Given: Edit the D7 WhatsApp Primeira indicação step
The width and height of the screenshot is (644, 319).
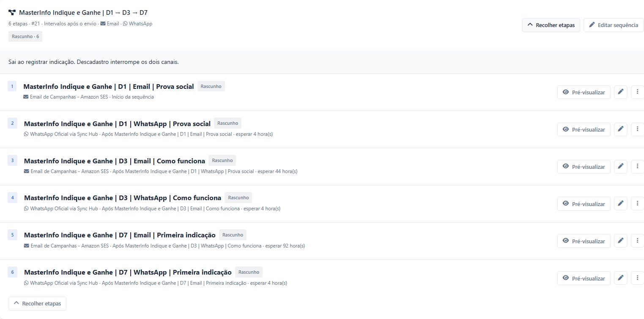Looking at the screenshot, I should click(x=621, y=278).
